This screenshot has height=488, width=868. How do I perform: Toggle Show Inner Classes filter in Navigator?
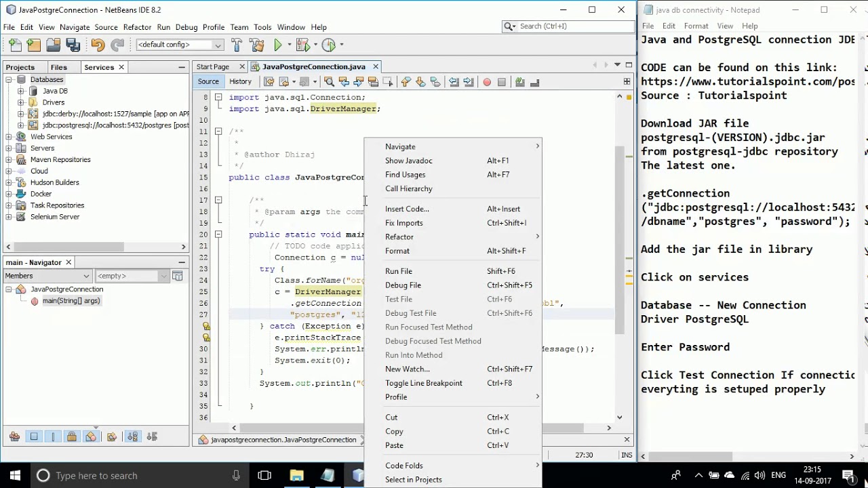tap(91, 436)
